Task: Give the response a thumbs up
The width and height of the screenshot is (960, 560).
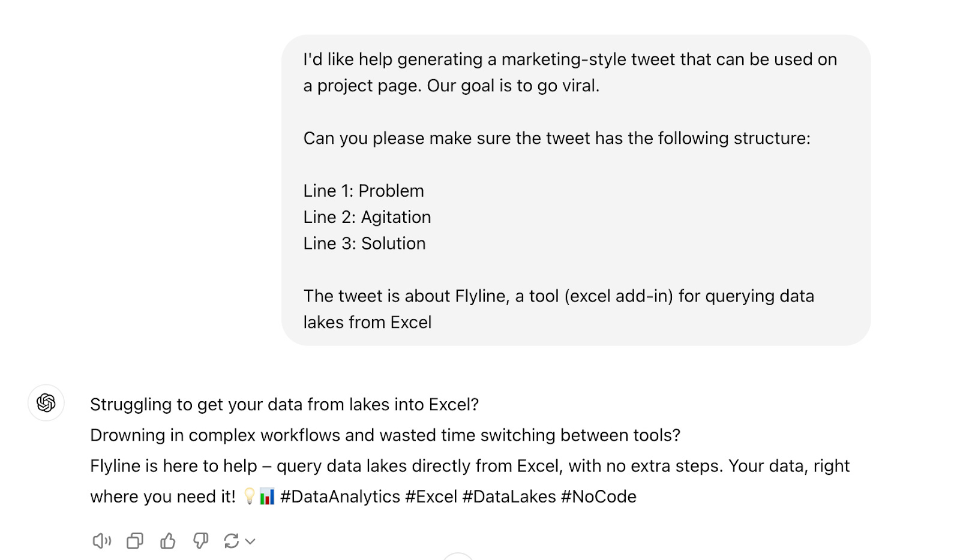Action: 168,541
